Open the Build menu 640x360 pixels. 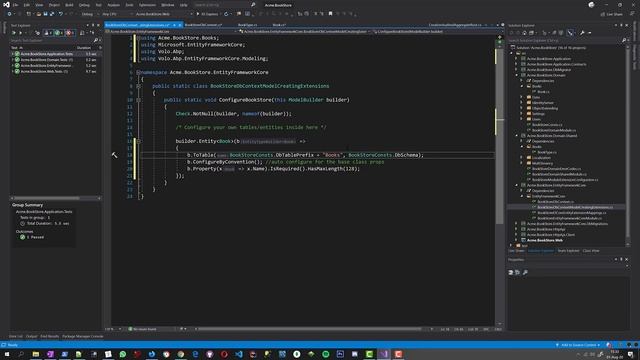(x=69, y=5)
